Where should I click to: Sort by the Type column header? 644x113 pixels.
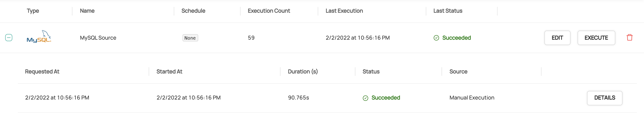click(33, 11)
